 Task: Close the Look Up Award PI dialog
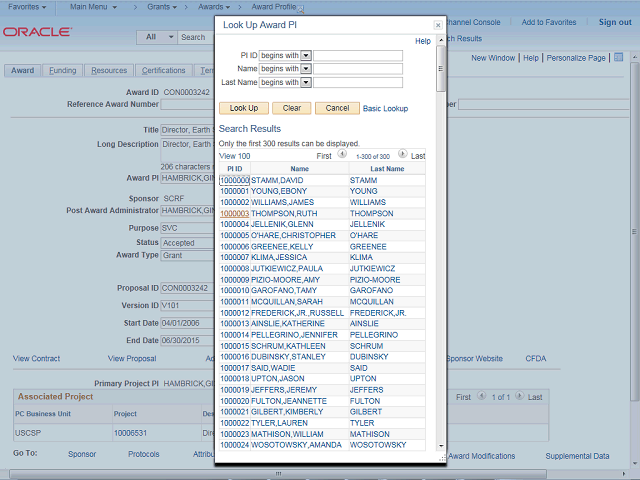click(x=437, y=24)
